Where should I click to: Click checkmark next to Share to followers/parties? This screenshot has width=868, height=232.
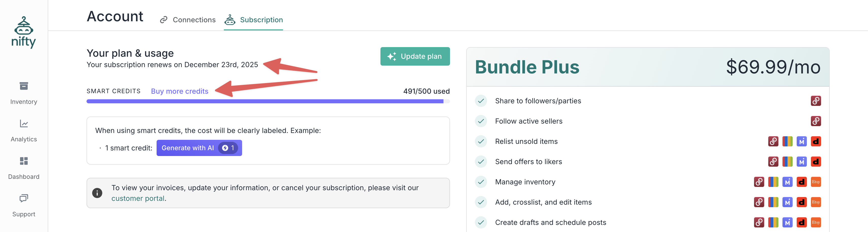481,101
